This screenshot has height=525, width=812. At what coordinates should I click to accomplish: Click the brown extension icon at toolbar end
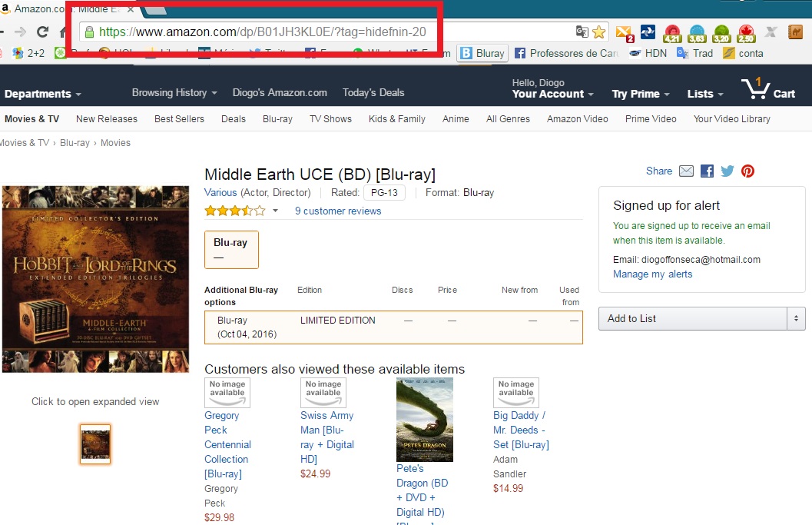click(x=795, y=32)
